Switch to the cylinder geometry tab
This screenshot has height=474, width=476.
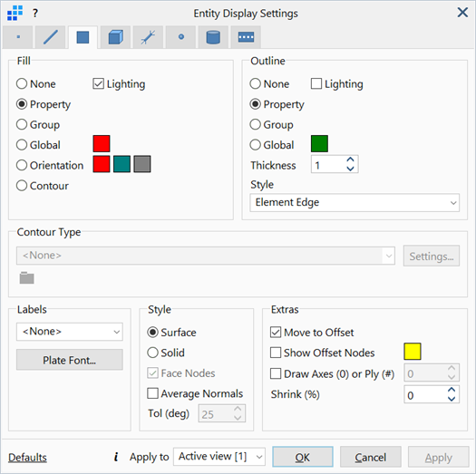click(213, 37)
